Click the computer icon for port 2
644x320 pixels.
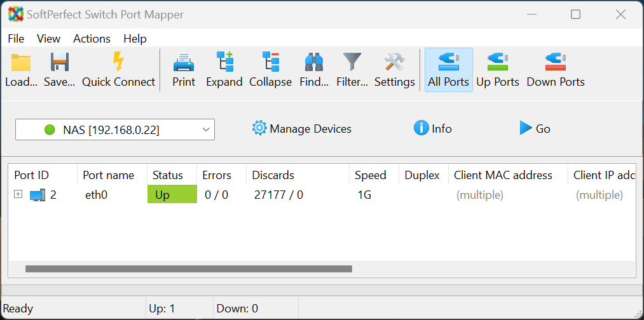pos(38,196)
